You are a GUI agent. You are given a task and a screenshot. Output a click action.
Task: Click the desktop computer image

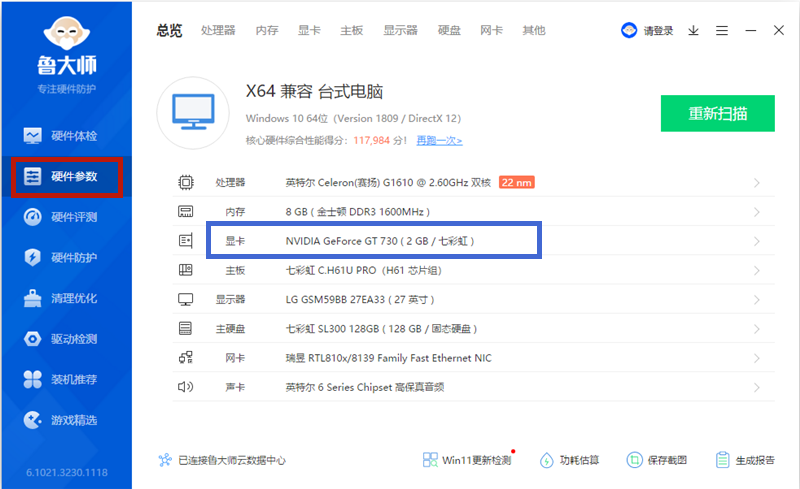tap(193, 113)
